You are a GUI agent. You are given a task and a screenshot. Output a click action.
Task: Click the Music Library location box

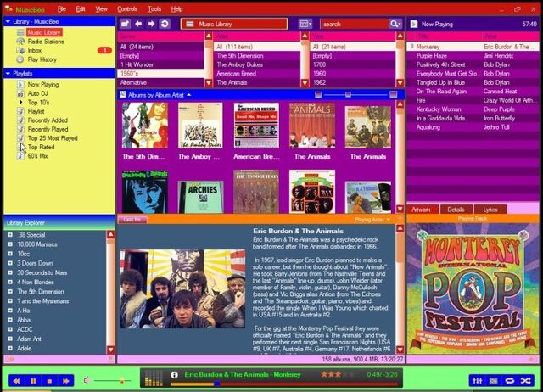[x=234, y=24]
